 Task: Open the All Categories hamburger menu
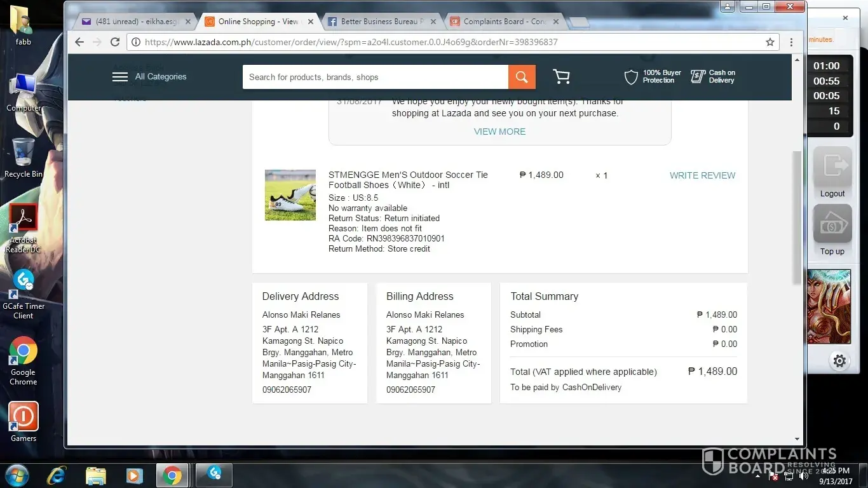(120, 77)
